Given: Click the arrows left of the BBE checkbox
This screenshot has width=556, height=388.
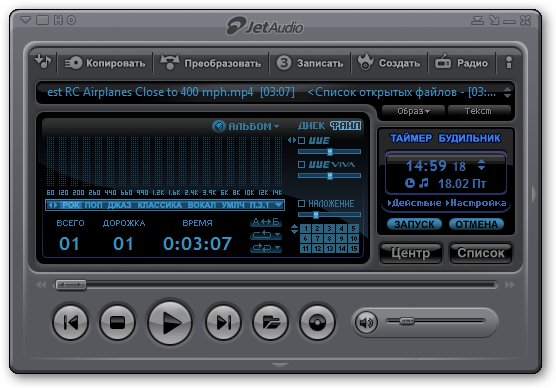Looking at the screenshot, I should tap(291, 140).
